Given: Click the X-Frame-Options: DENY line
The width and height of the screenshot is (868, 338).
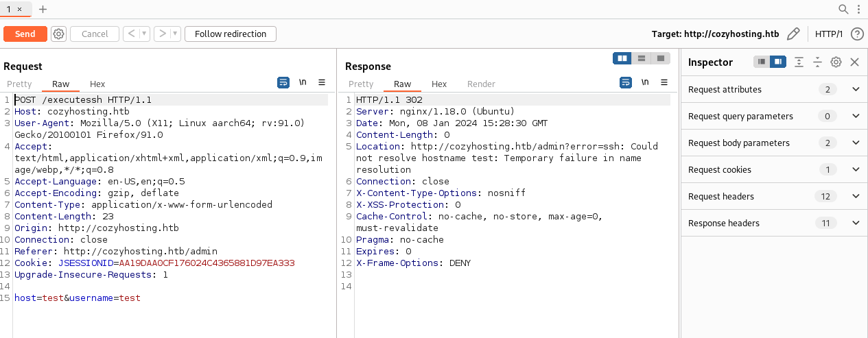Looking at the screenshot, I should point(414,263).
